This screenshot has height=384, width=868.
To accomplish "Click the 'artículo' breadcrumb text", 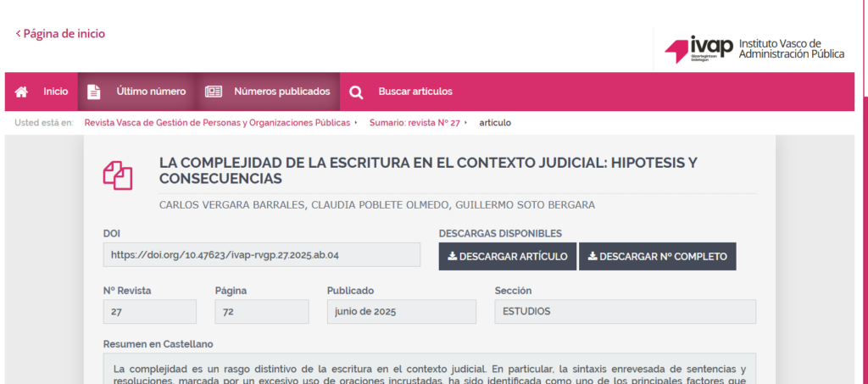I will point(495,123).
